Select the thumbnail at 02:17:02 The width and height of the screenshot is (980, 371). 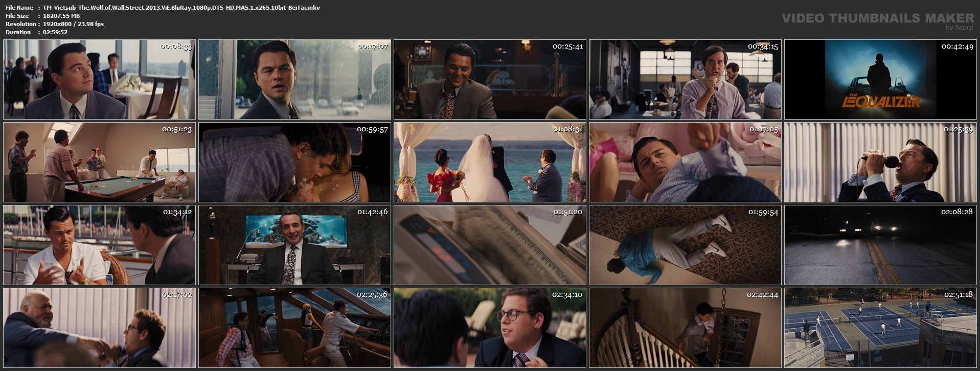coord(99,328)
